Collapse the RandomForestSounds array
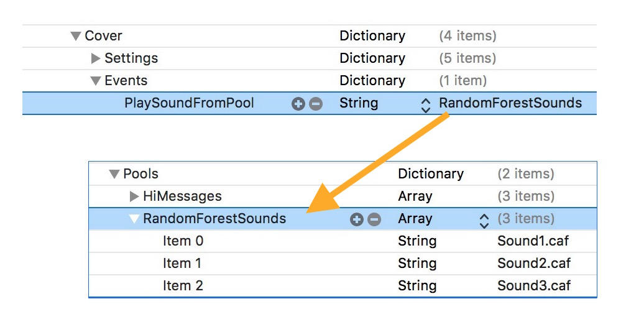This screenshot has height=322, width=644. (x=134, y=219)
